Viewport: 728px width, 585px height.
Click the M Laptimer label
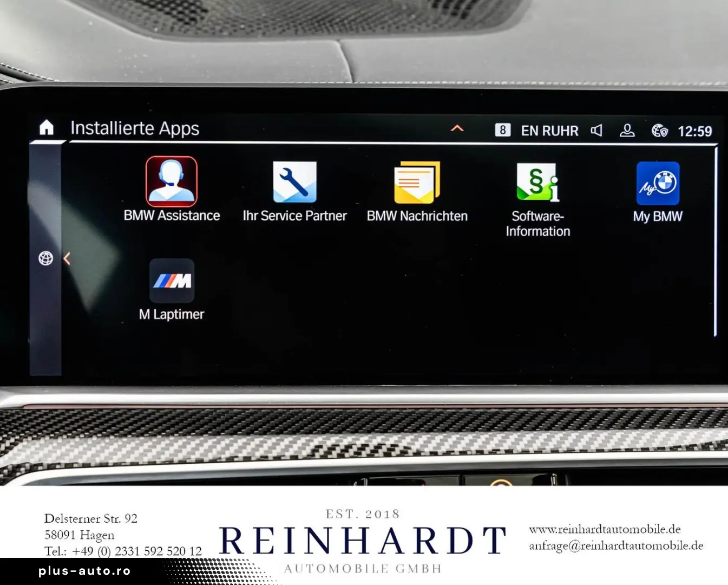pyautogui.click(x=172, y=314)
